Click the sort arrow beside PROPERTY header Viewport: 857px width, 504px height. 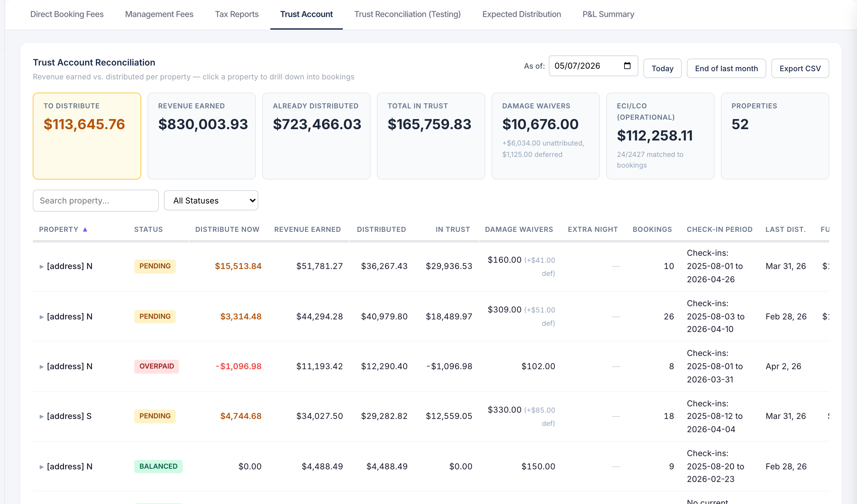85,230
